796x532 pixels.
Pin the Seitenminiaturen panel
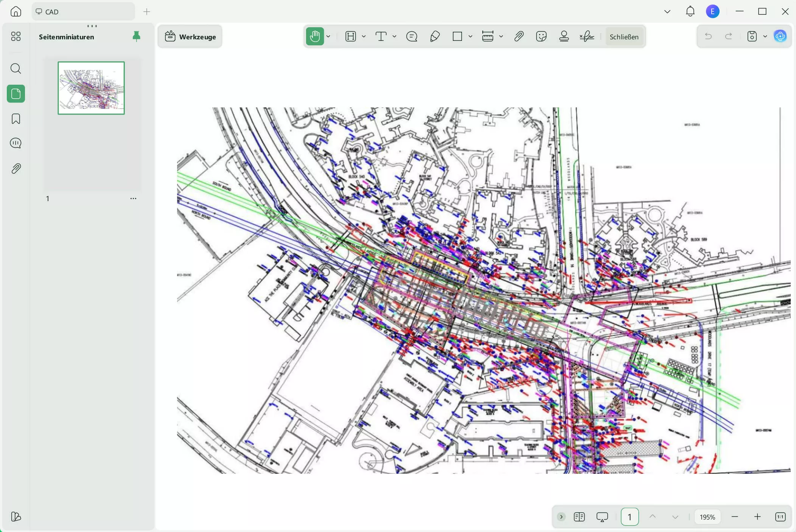coord(136,36)
